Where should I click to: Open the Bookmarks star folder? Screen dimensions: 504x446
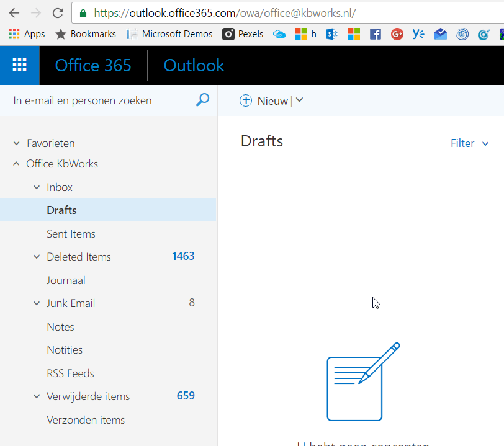(x=86, y=33)
